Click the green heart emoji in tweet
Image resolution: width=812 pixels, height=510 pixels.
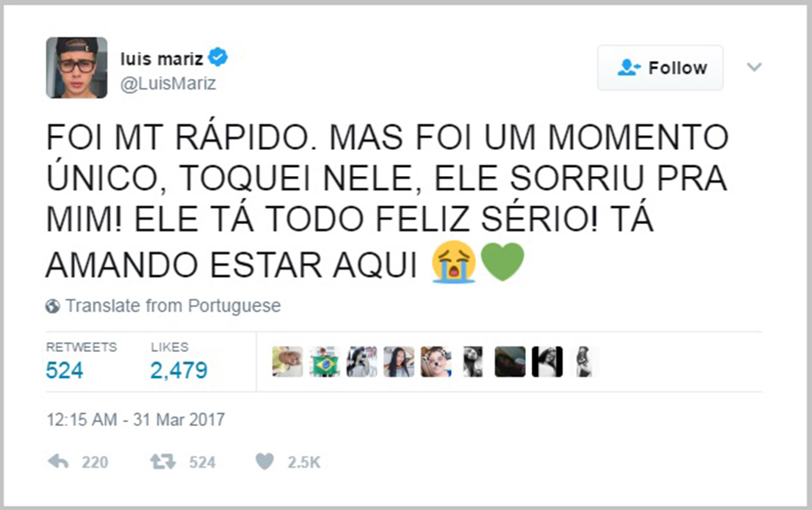(502, 263)
